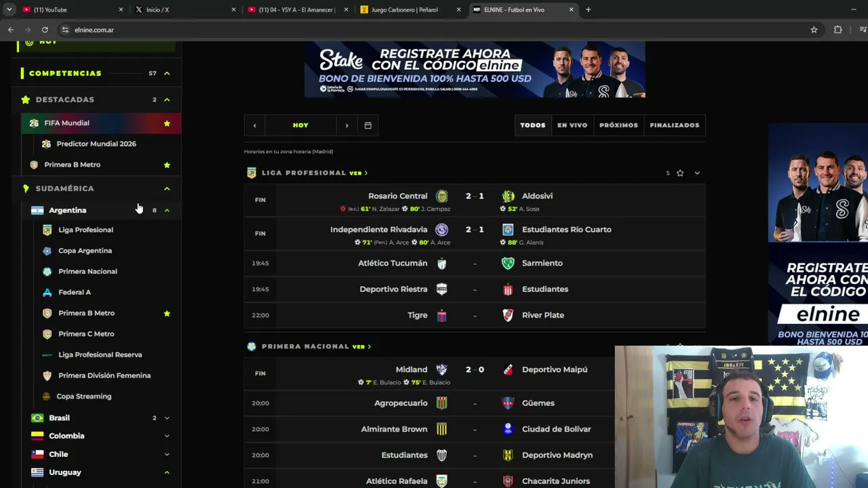Screen dimensions: 868x488
Task: Click the Midland club crest
Action: point(441,370)
